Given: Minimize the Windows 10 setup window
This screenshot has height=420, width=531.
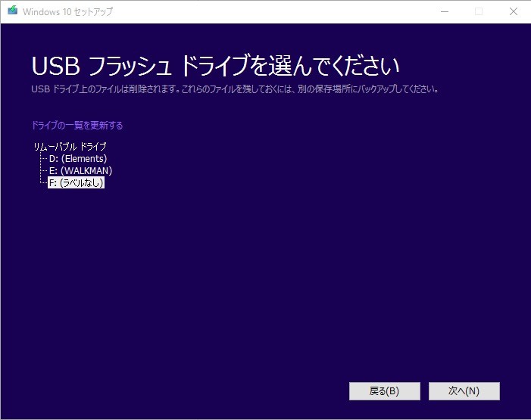Looking at the screenshot, I should tap(445, 11).
